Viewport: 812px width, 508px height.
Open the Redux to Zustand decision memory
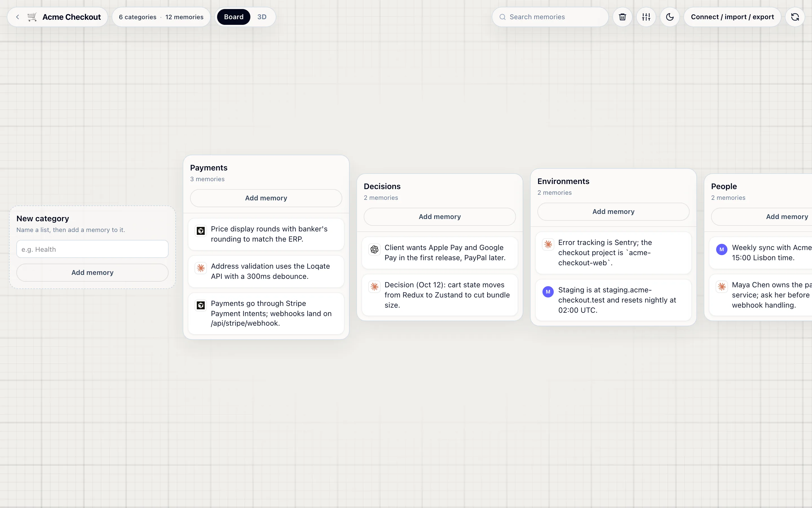click(440, 295)
